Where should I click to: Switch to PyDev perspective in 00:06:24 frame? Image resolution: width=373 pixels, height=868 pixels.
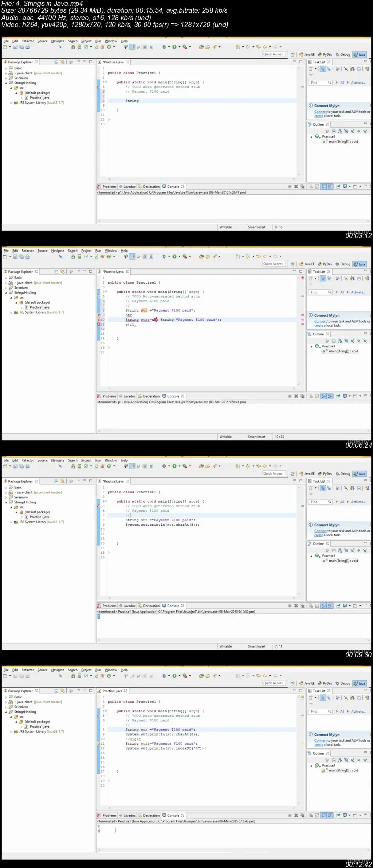[x=325, y=264]
